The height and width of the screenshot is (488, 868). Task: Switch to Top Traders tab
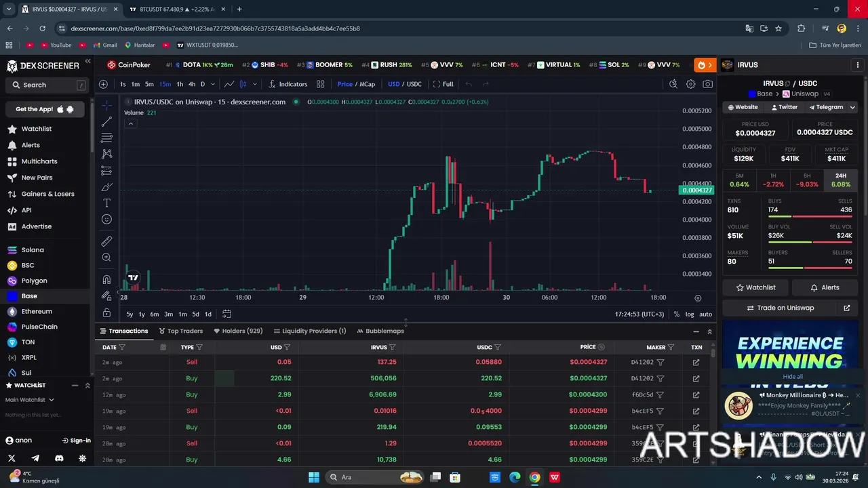181,331
